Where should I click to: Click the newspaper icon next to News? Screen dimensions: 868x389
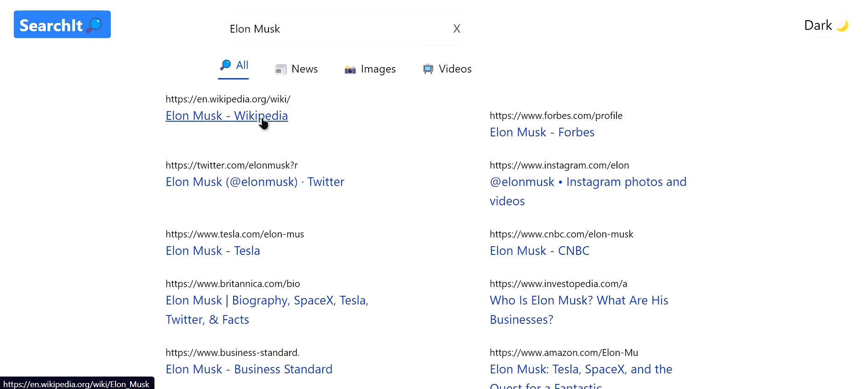click(x=280, y=69)
